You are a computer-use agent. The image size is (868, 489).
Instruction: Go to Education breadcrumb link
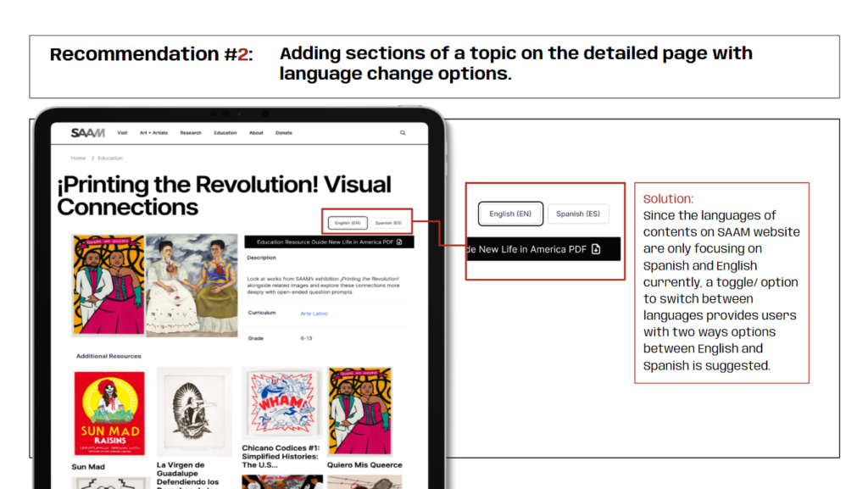110,158
